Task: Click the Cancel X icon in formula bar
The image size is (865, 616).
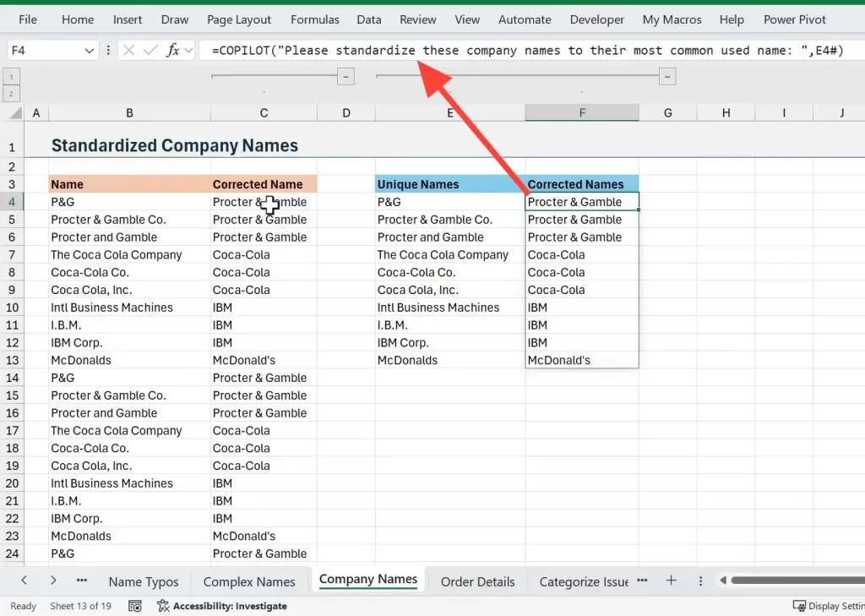Action: pos(129,51)
